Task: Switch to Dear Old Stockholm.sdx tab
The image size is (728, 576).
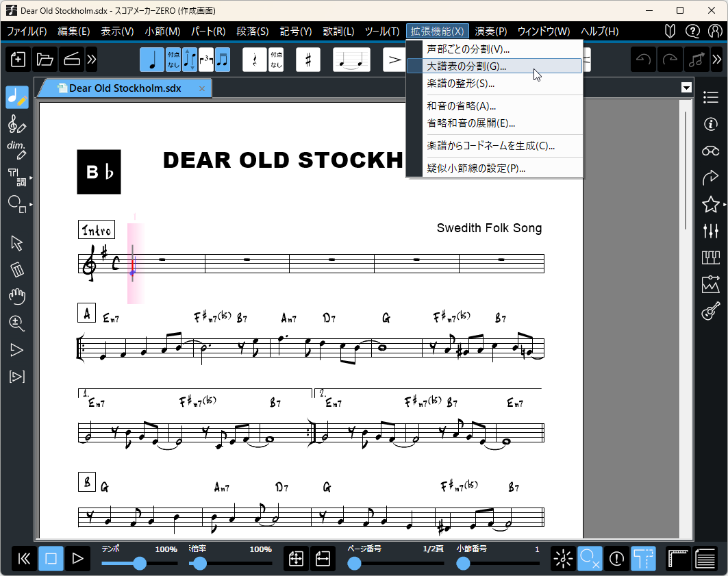Action: point(125,88)
